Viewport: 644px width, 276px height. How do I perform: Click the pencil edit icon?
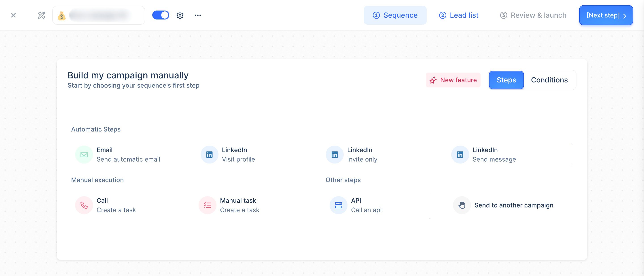coord(41,15)
